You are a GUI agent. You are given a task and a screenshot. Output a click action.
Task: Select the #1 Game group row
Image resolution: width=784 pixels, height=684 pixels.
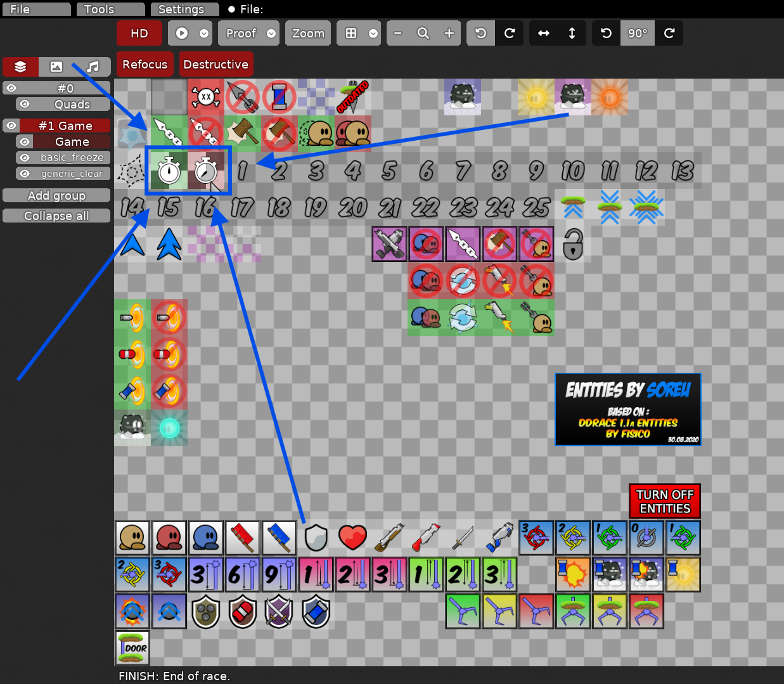(x=65, y=126)
